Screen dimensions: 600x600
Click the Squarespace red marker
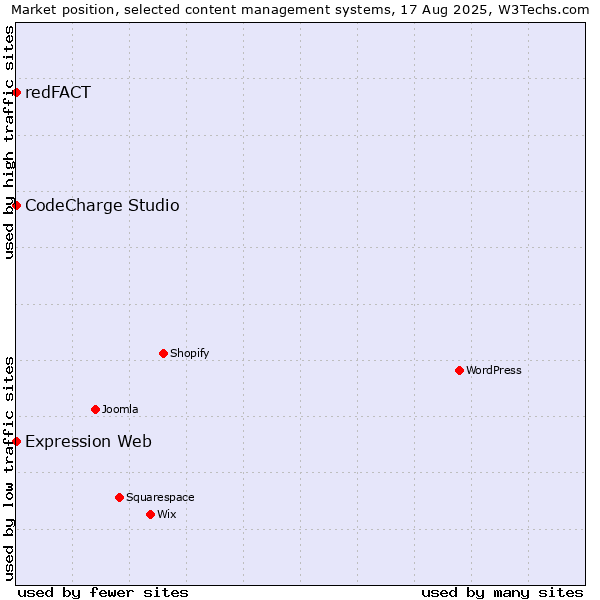pyautogui.click(x=119, y=497)
